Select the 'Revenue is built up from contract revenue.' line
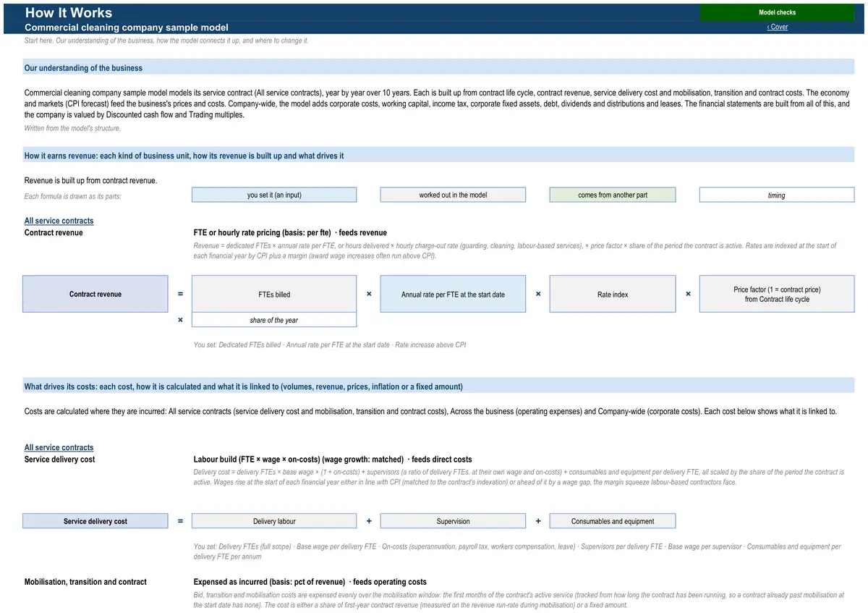This screenshot has height=613, width=868. coord(90,180)
